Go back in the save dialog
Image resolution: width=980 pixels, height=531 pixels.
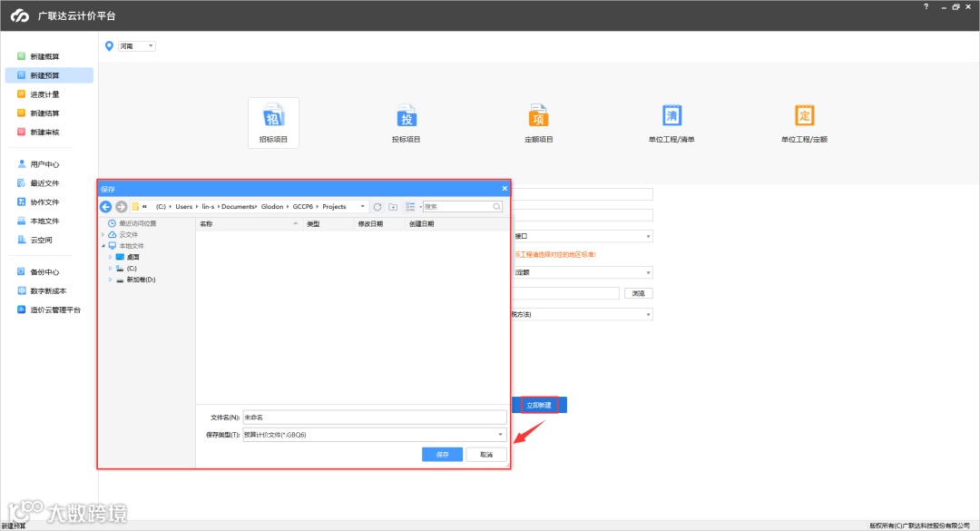(105, 206)
